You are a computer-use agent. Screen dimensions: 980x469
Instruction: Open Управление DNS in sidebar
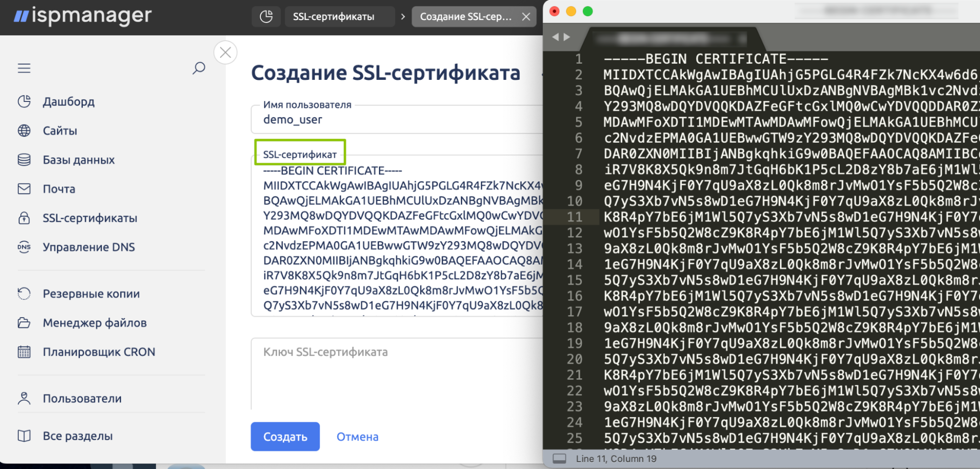(88, 247)
